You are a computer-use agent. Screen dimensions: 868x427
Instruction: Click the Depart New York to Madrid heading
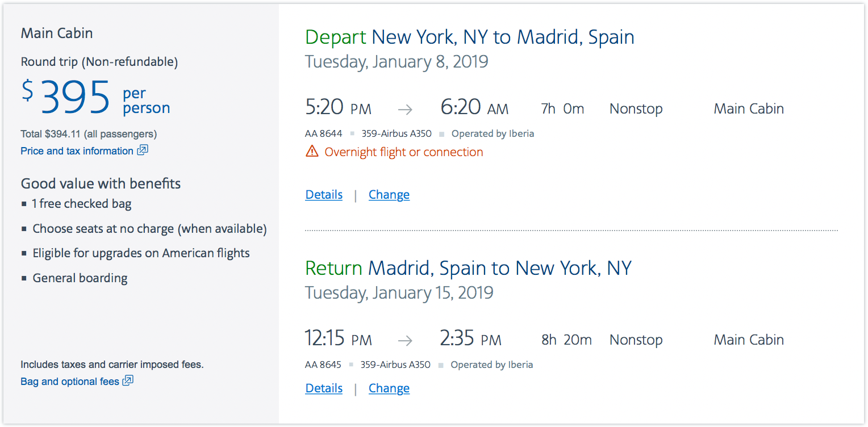point(470,37)
